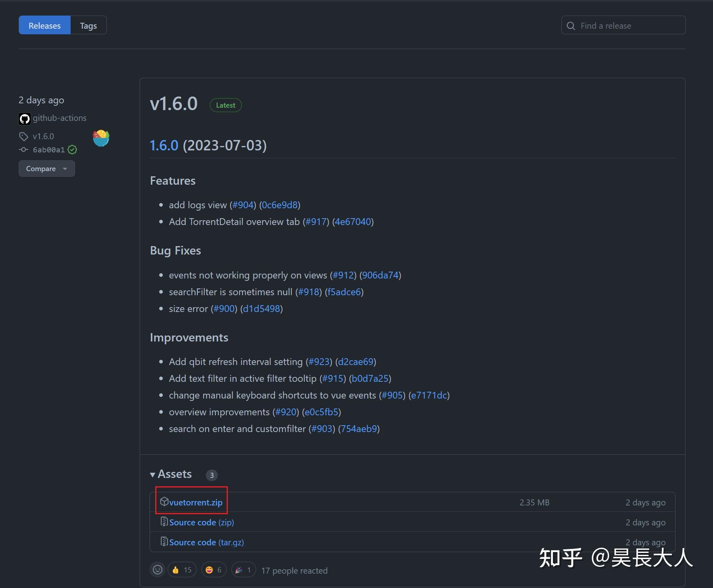This screenshot has height=588, width=713.
Task: Click the Latest badge
Action: pyautogui.click(x=225, y=105)
